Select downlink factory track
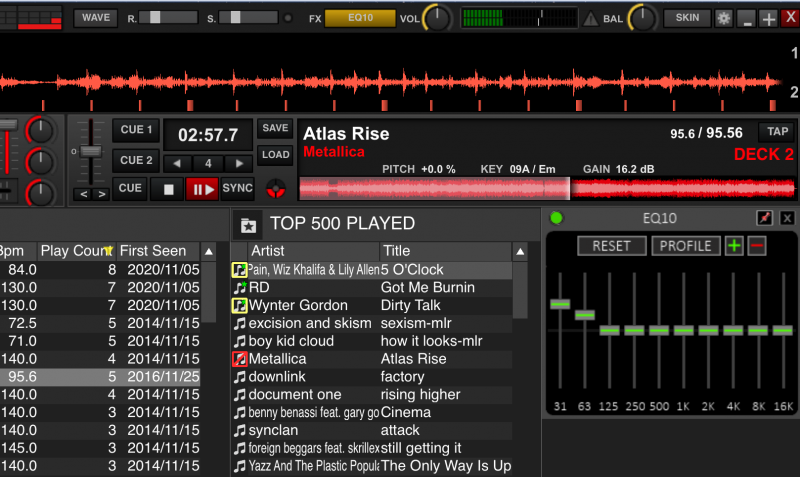The image size is (800, 477). click(371, 377)
